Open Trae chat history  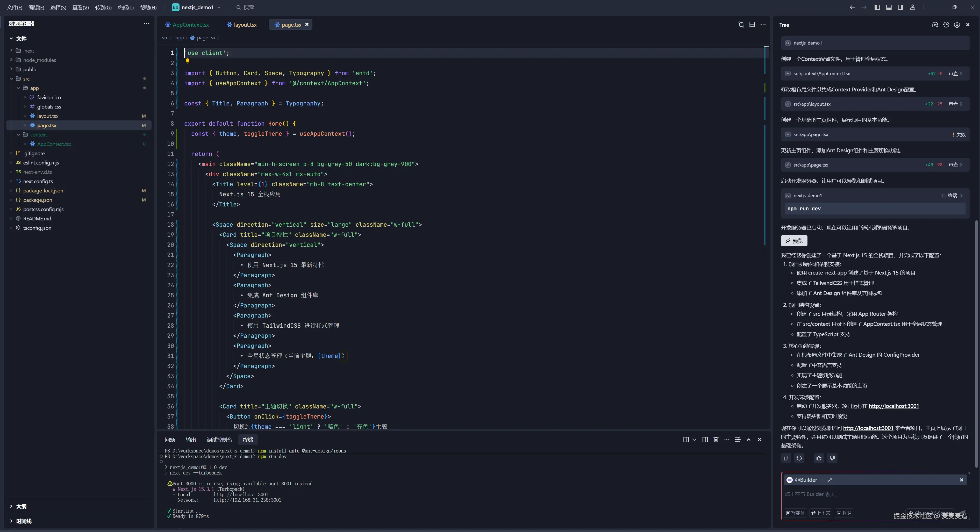[x=946, y=25]
